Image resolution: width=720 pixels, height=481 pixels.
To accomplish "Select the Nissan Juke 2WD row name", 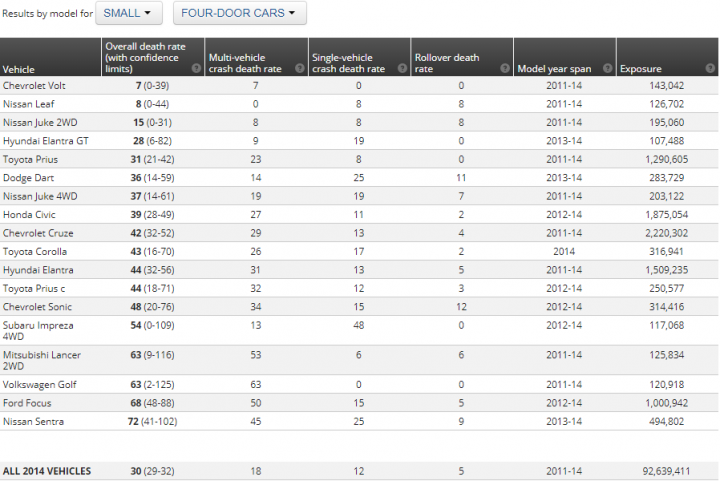I will pyautogui.click(x=40, y=123).
